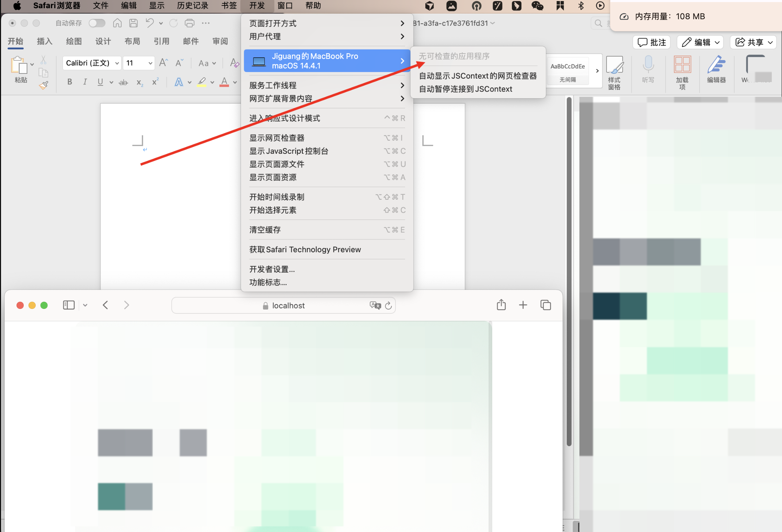Click the Safari share icon

tap(501, 305)
